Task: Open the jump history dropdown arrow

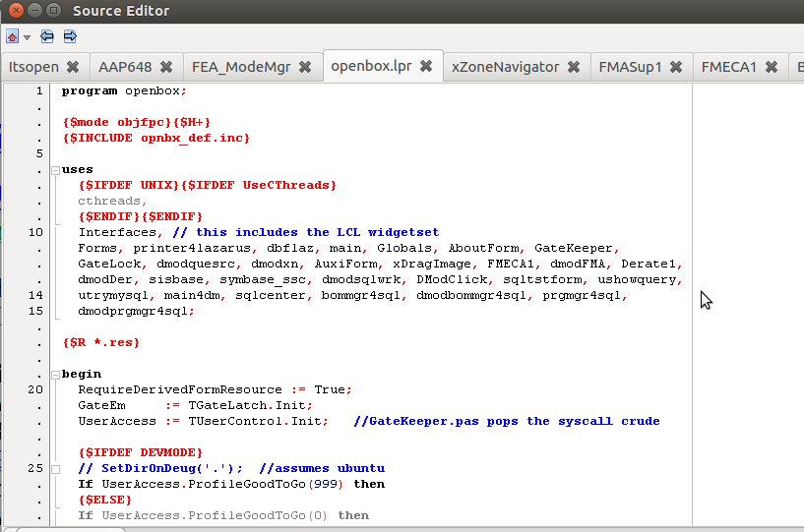Action: (27, 37)
